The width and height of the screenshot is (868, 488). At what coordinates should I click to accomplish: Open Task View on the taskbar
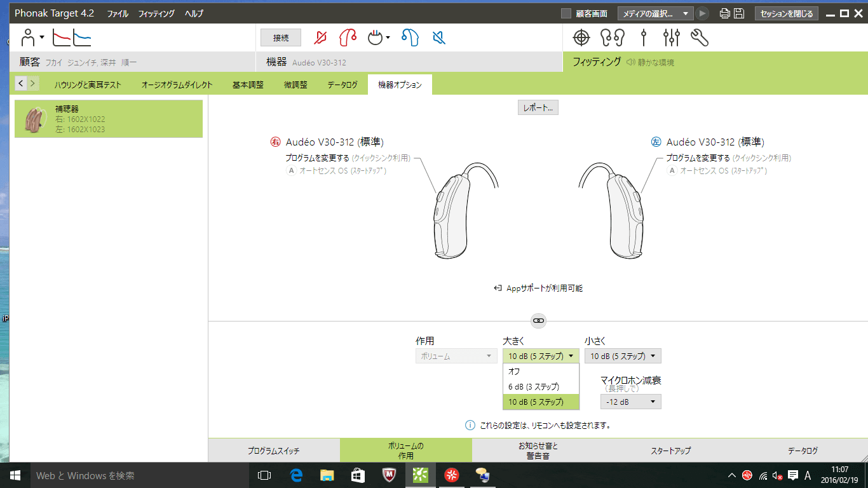click(x=264, y=475)
